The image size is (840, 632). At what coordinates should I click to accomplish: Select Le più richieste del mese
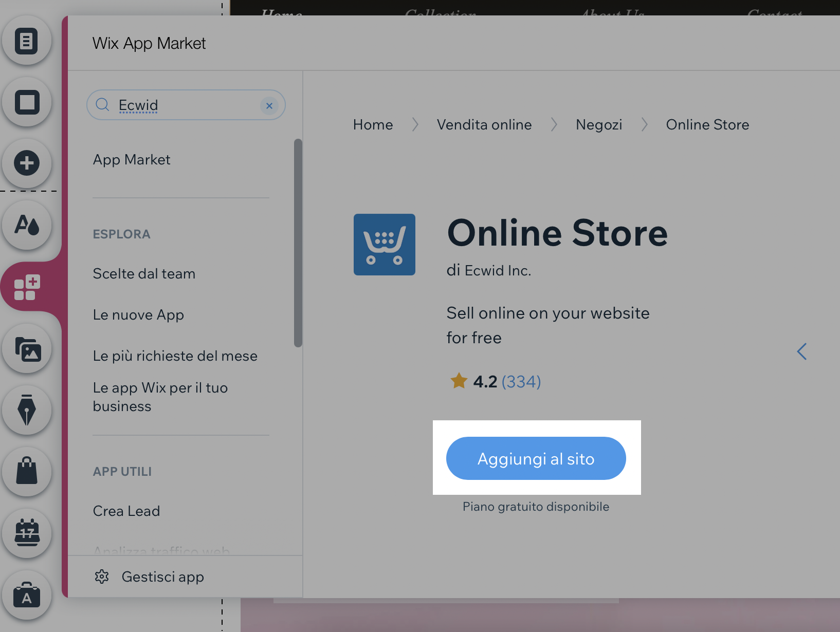tap(175, 356)
